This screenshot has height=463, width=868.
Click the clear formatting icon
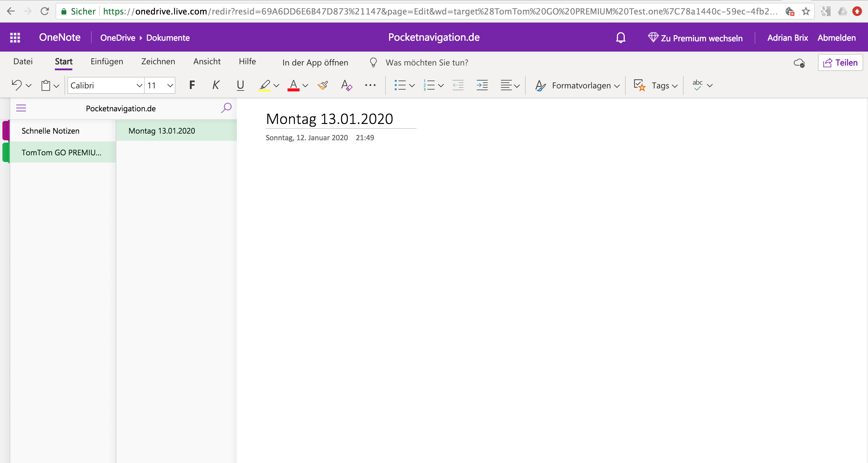point(346,85)
